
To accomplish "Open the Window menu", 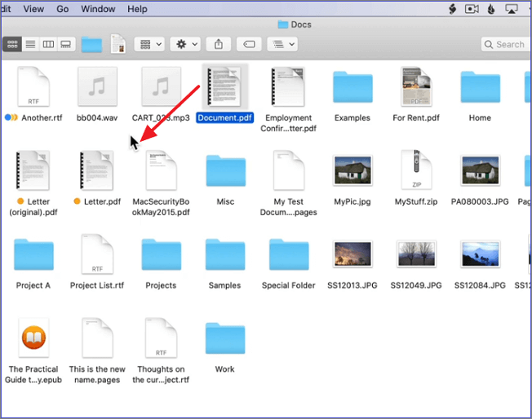I will coord(99,9).
